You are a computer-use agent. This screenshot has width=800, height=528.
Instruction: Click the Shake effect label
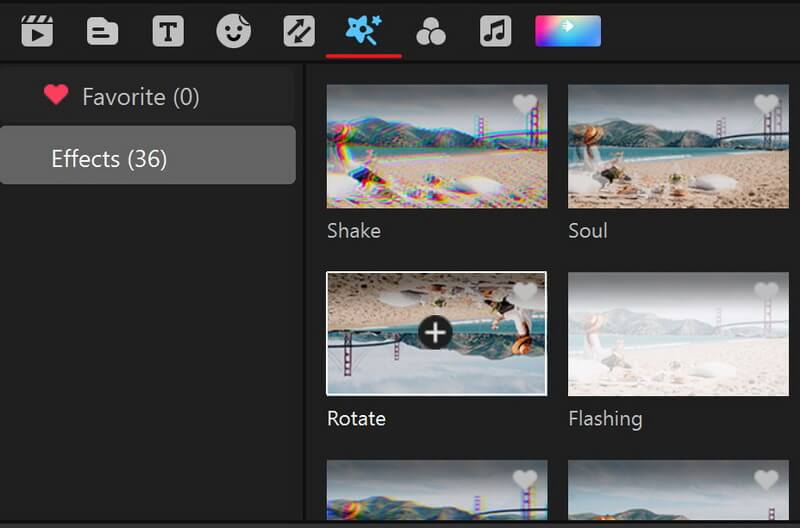coord(354,231)
